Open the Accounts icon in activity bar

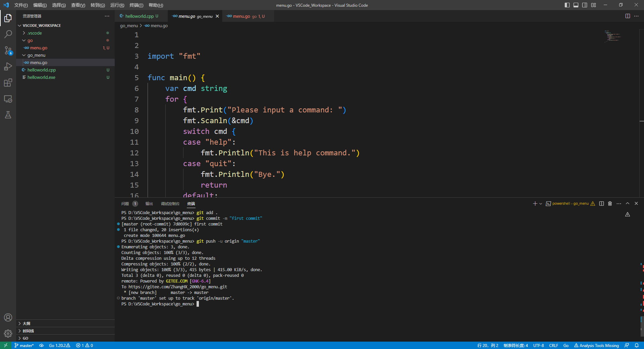coord(8,317)
